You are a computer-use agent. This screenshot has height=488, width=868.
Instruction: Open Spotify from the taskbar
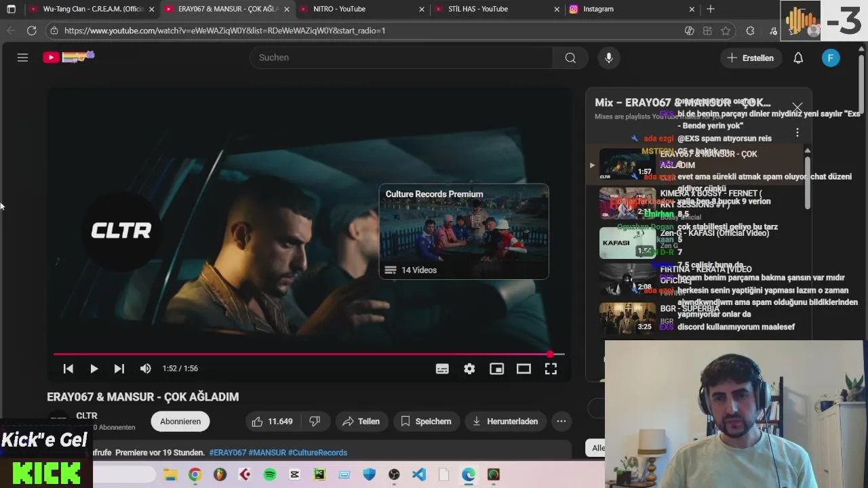pyautogui.click(x=270, y=474)
